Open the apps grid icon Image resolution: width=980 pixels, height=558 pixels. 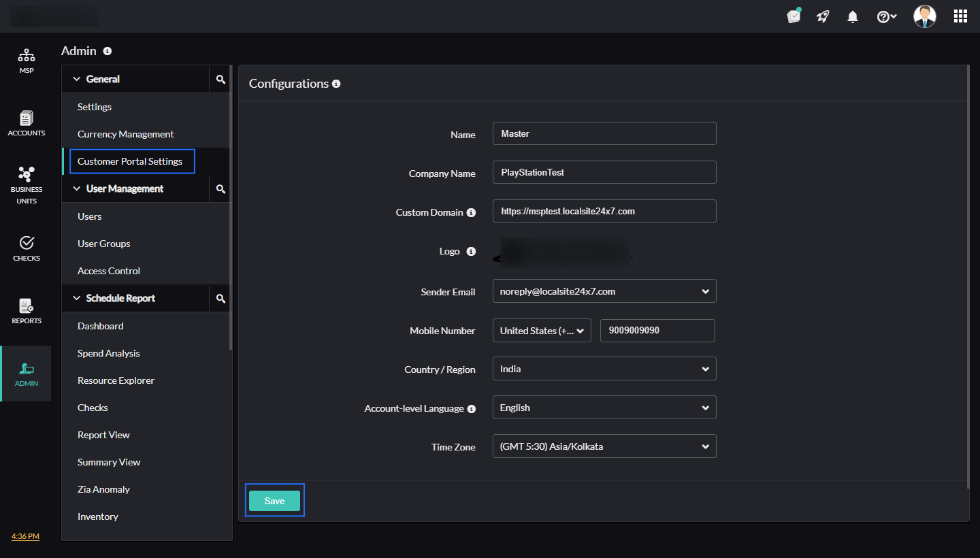coord(960,16)
